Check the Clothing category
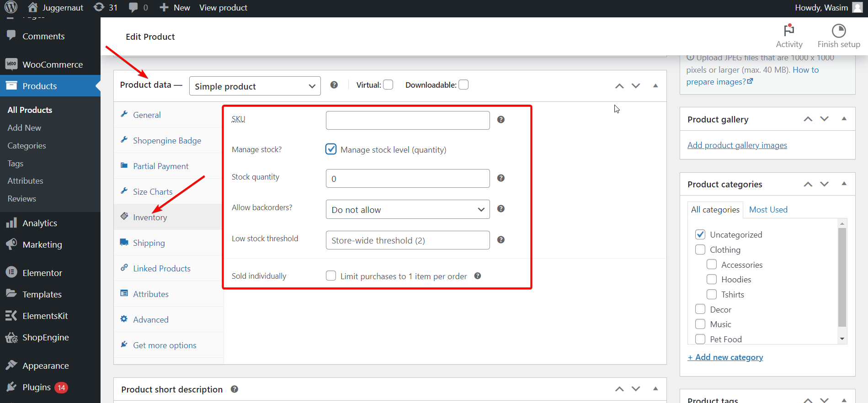The image size is (868, 403). [x=700, y=249]
